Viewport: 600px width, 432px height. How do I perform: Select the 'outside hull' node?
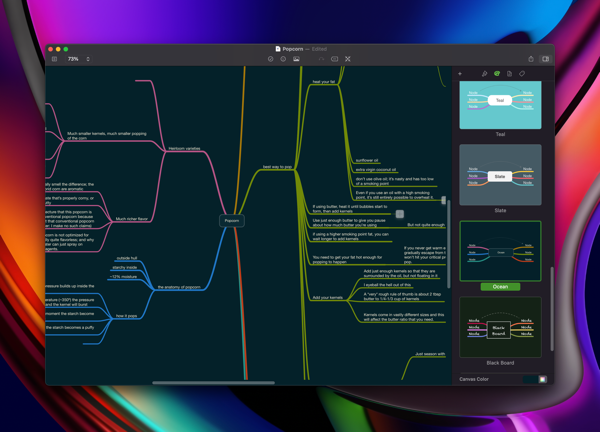(127, 258)
